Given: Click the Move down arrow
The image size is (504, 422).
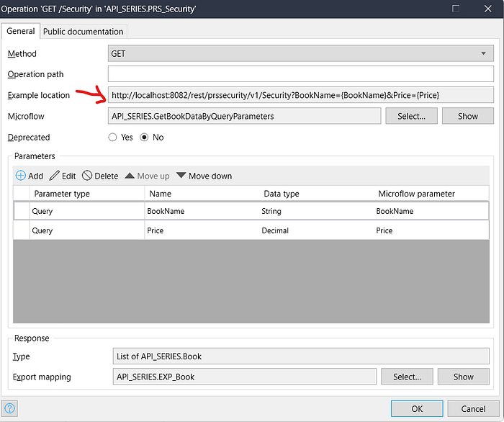Looking at the screenshot, I should 181,176.
